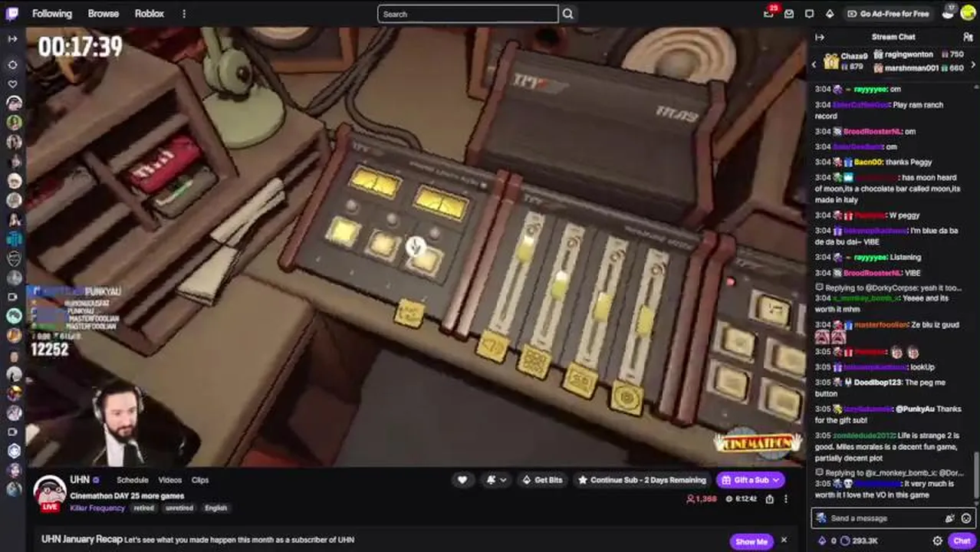
Task: Click the English language tag
Action: point(215,508)
